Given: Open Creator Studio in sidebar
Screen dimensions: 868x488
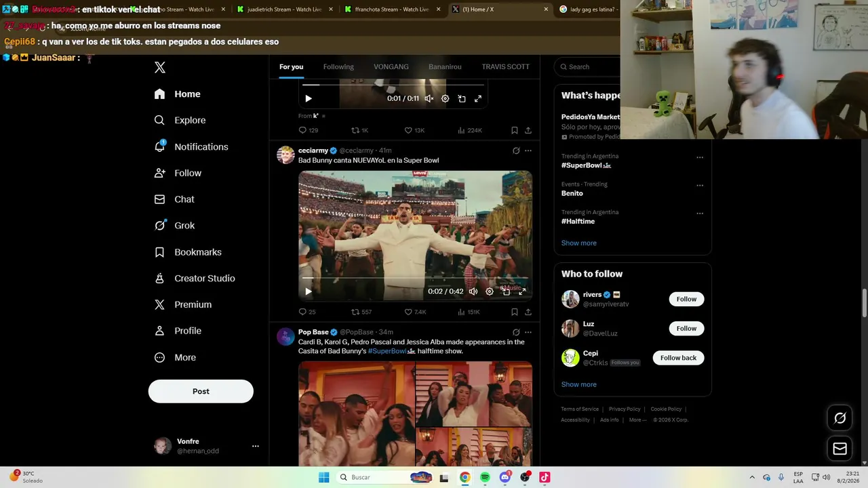Looking at the screenshot, I should click(x=195, y=279).
